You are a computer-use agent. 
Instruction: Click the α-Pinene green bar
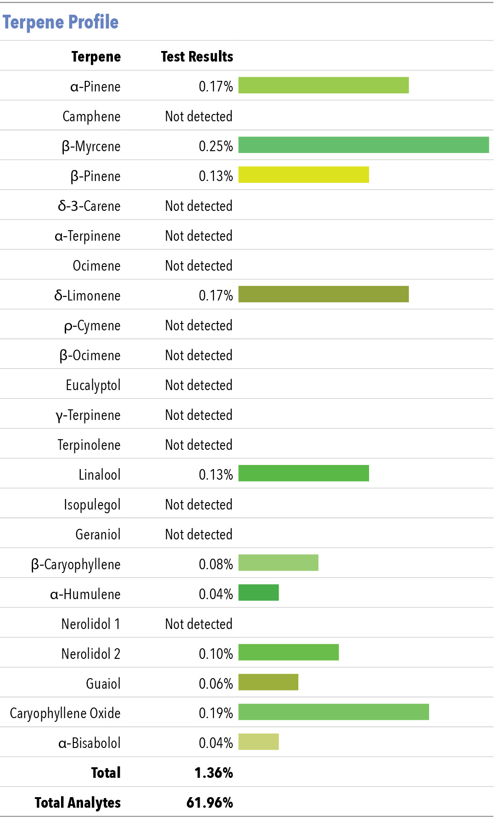pyautogui.click(x=324, y=85)
